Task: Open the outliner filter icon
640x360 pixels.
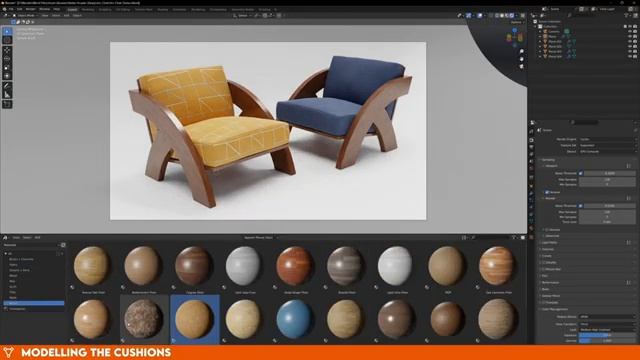Action: pyautogui.click(x=627, y=16)
